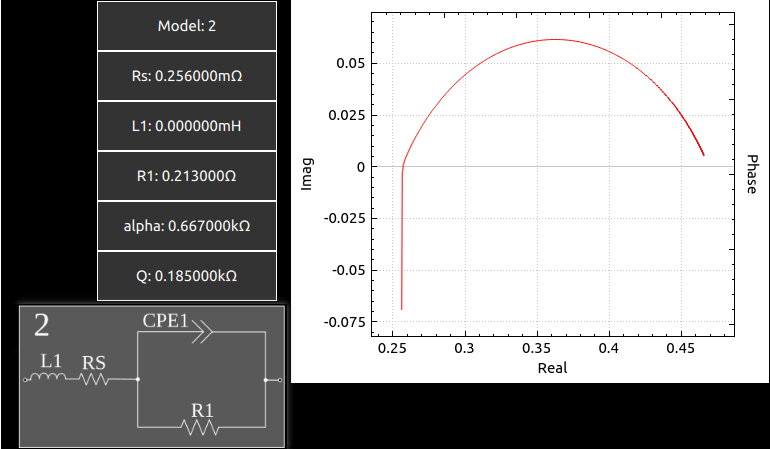
Task: Click the R1: 0.213000Ω parameter box
Action: (187, 176)
